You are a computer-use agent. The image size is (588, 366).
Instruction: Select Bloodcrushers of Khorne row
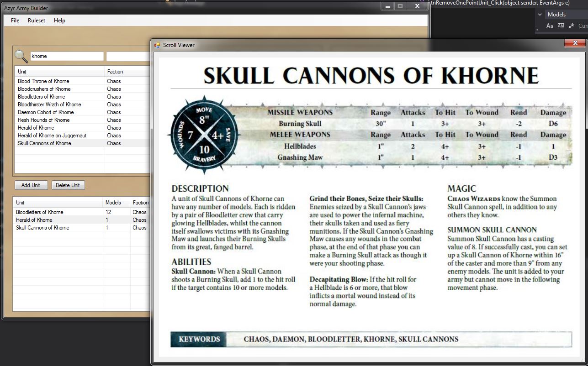pyautogui.click(x=83, y=89)
